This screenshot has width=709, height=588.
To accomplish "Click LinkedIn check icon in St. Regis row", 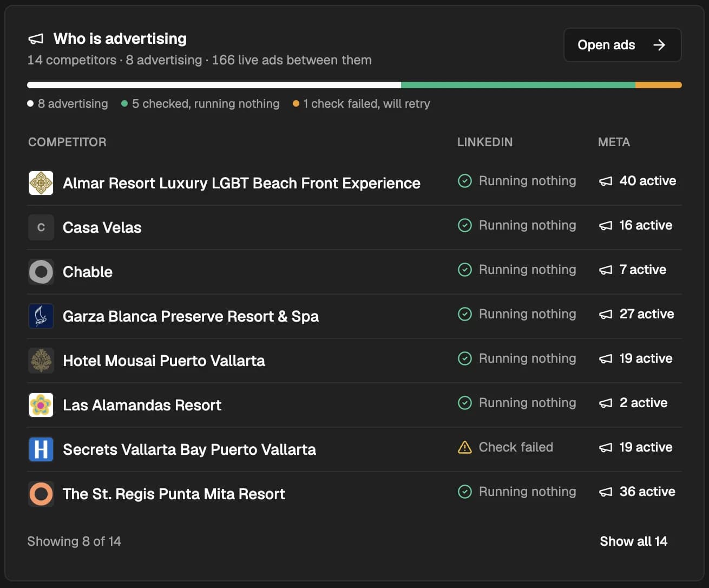I will pyautogui.click(x=465, y=492).
